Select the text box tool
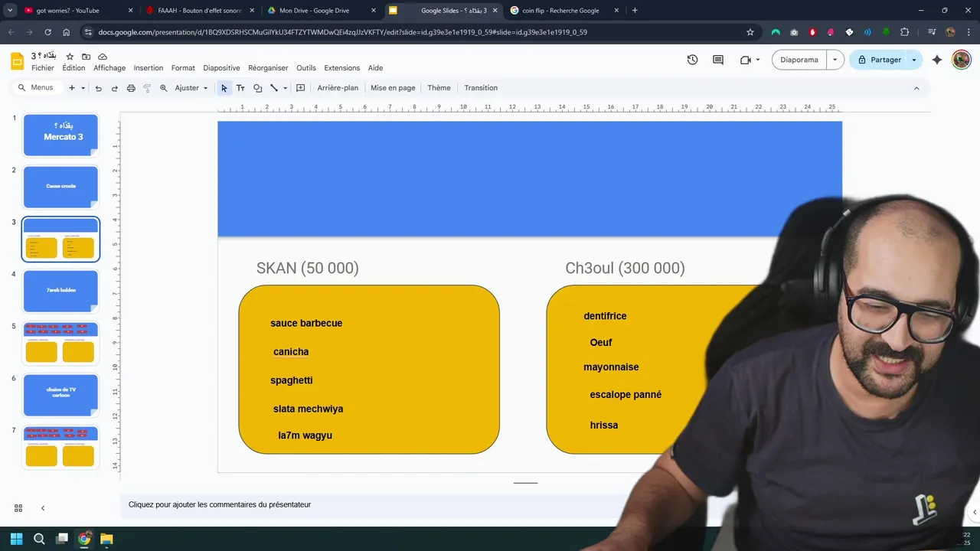 pyautogui.click(x=240, y=88)
